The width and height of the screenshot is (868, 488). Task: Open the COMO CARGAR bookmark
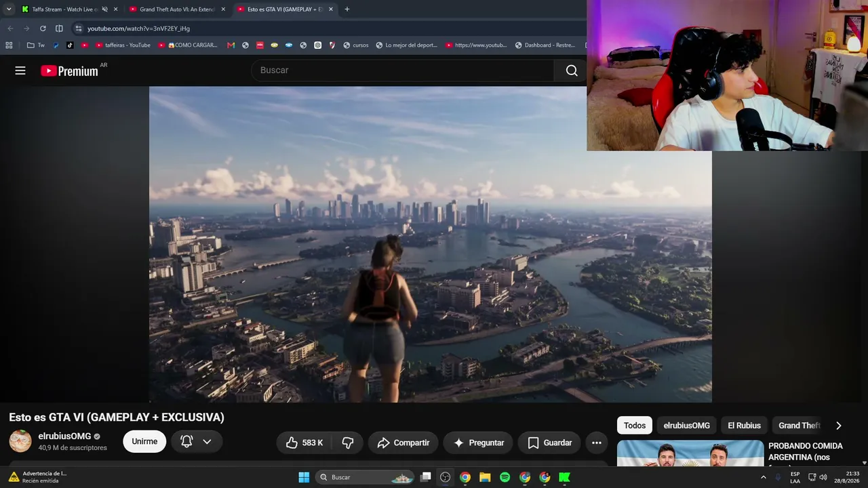coord(188,45)
